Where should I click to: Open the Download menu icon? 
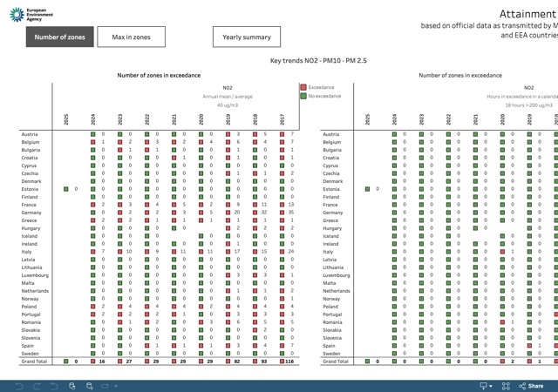(484, 386)
